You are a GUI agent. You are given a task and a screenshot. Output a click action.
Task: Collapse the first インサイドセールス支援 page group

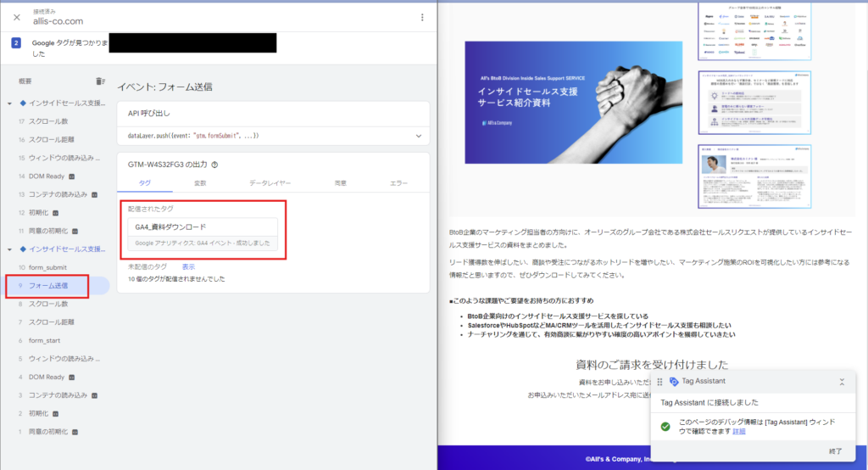[x=10, y=104]
